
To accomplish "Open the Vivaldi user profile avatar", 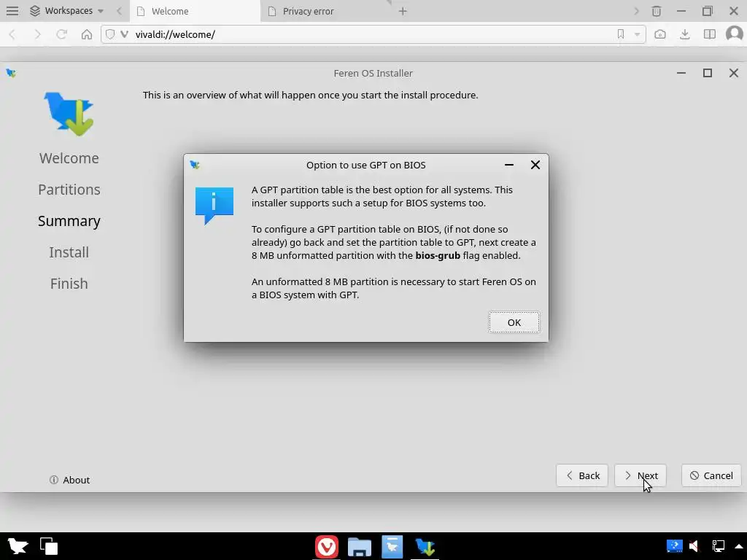I will click(734, 34).
